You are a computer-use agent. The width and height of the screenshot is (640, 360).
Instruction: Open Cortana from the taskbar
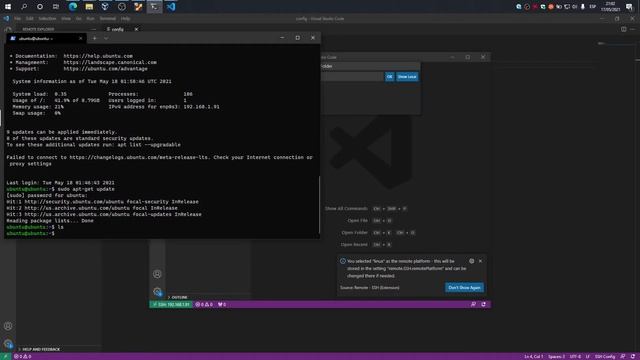pyautogui.click(x=40, y=7)
